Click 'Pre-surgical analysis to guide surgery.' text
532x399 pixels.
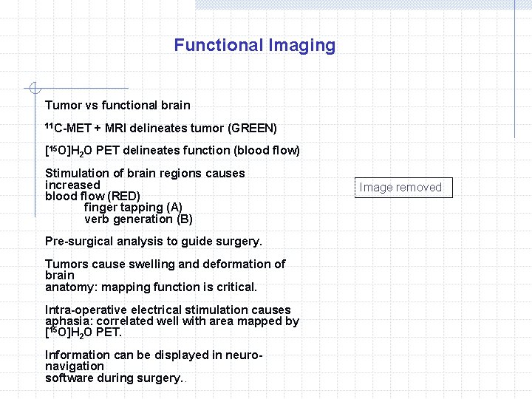point(154,242)
